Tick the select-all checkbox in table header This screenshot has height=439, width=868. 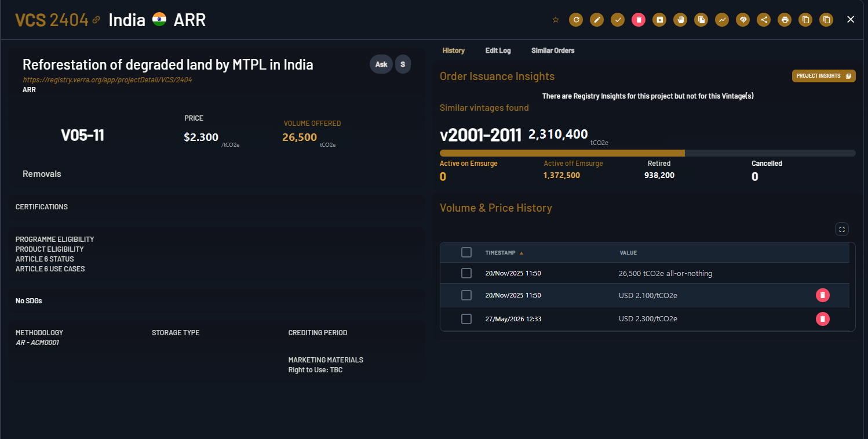466,252
